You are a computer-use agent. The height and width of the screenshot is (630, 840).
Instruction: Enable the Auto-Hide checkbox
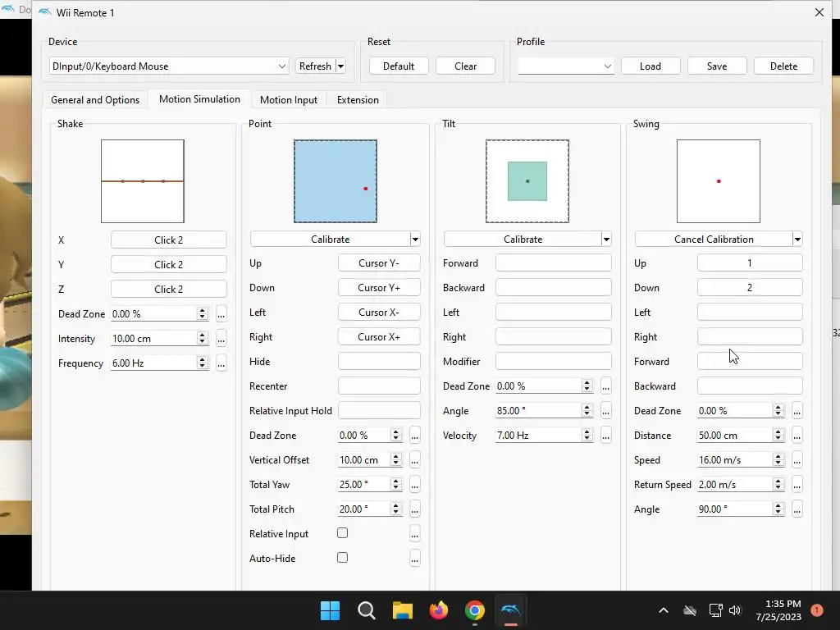342,558
